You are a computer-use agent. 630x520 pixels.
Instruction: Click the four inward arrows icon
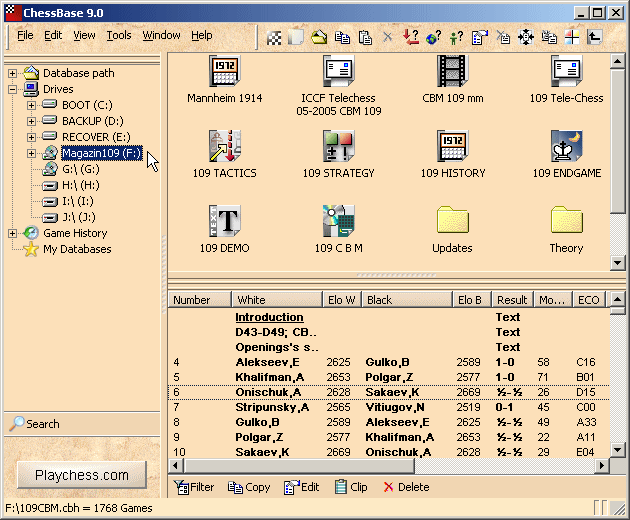(526, 38)
